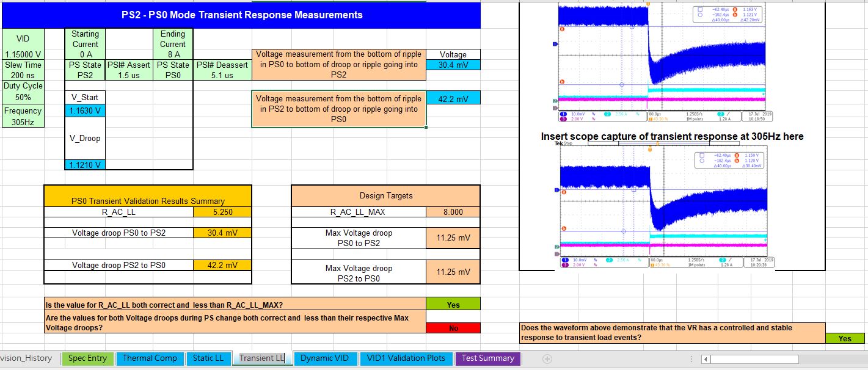868x370 pixels.
Task: Select the V_Droop value cell 1.1210 V
Action: click(86, 165)
